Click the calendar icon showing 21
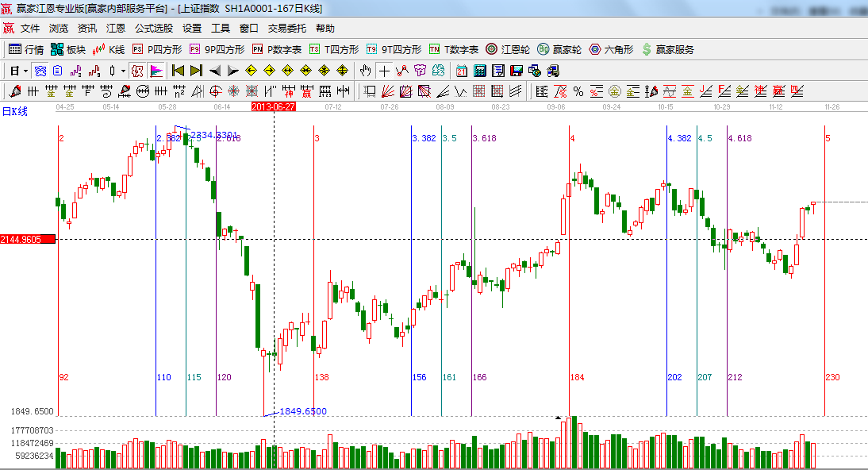Viewport: 868px width, 470px height. [462, 71]
